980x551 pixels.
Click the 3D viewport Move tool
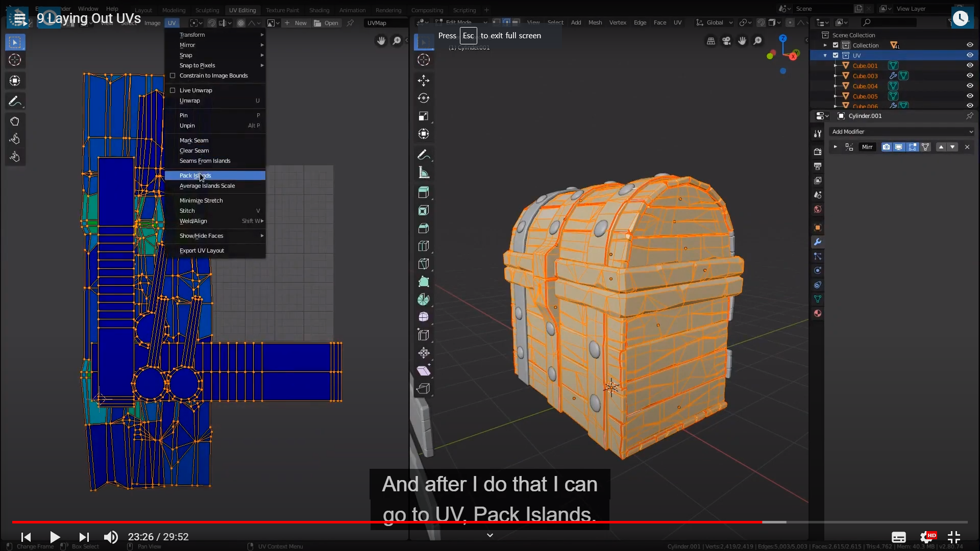424,81
